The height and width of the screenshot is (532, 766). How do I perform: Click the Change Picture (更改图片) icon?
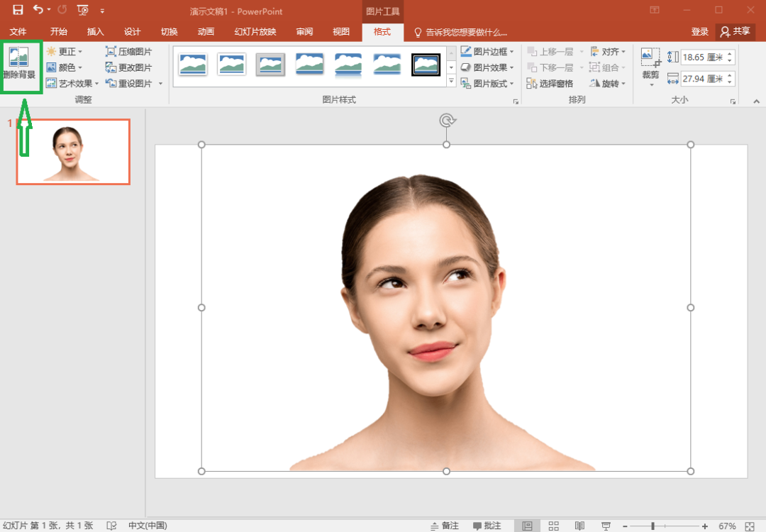[x=111, y=67]
